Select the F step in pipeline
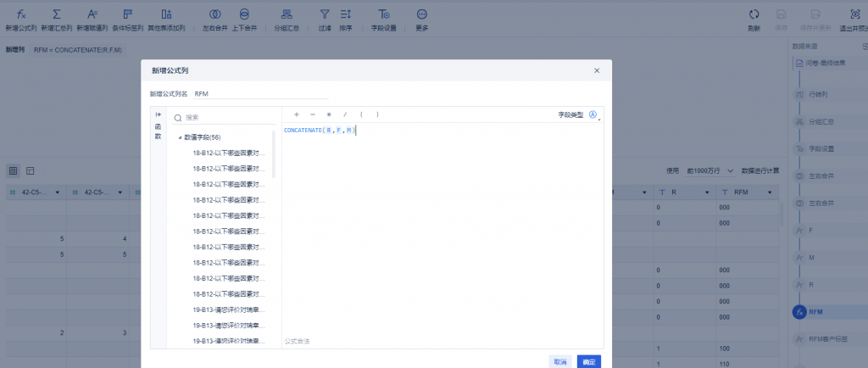 tap(811, 230)
